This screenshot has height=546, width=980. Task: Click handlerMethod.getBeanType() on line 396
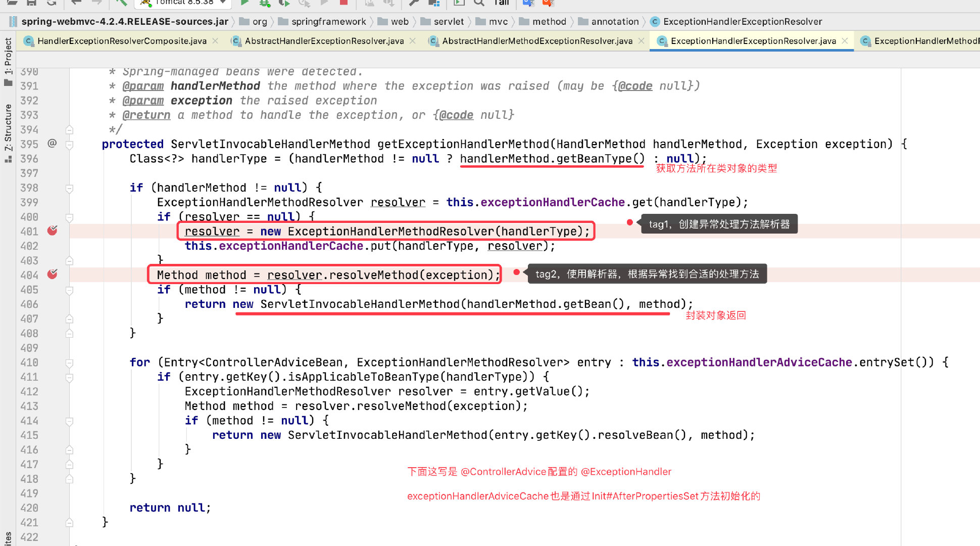552,159
